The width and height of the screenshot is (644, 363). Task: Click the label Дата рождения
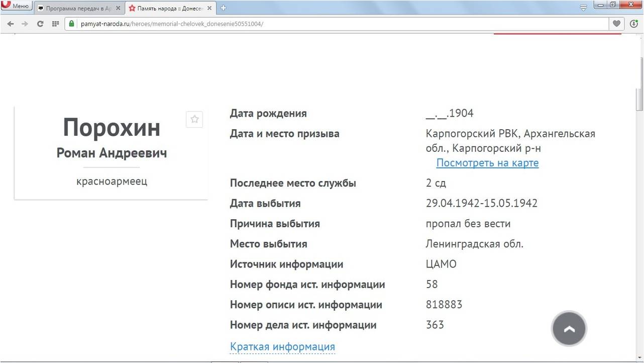click(x=268, y=114)
